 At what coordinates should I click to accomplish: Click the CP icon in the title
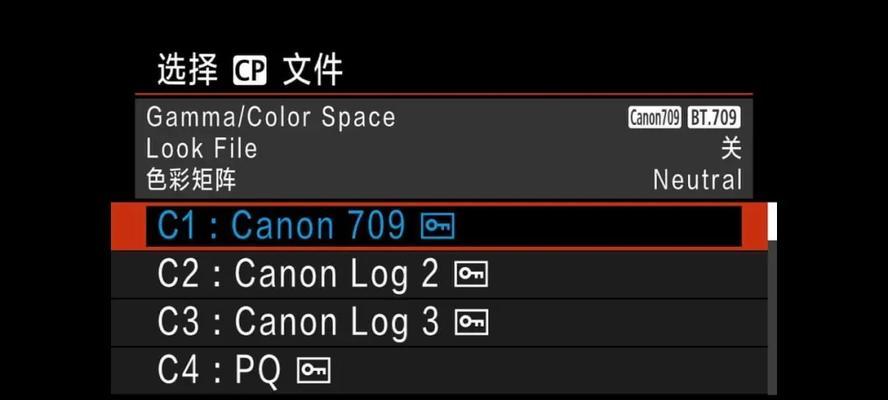(x=250, y=72)
